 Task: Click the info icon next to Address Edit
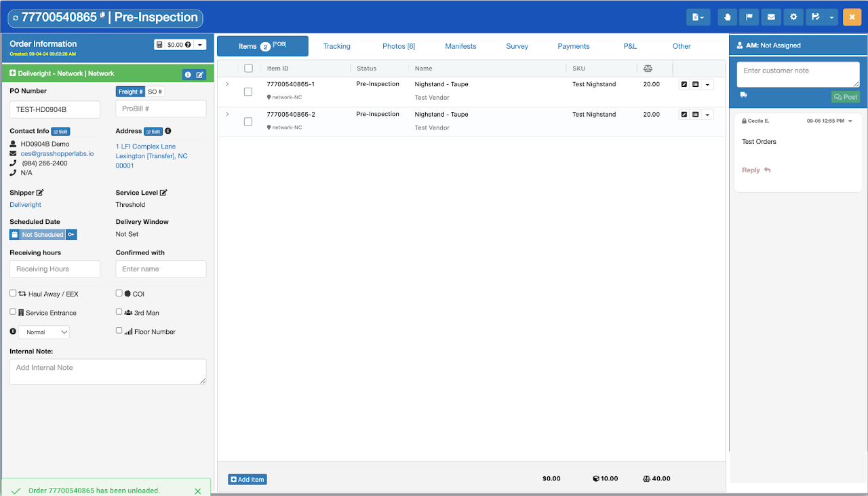pos(168,131)
